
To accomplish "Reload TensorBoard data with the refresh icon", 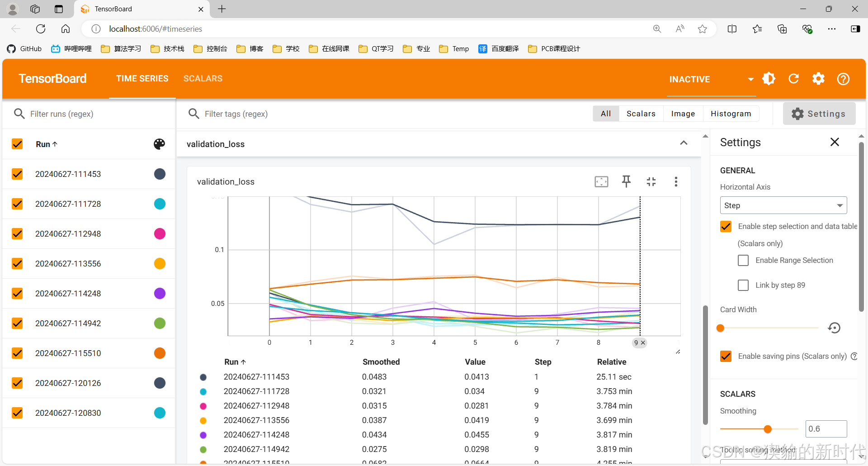I will [x=793, y=79].
